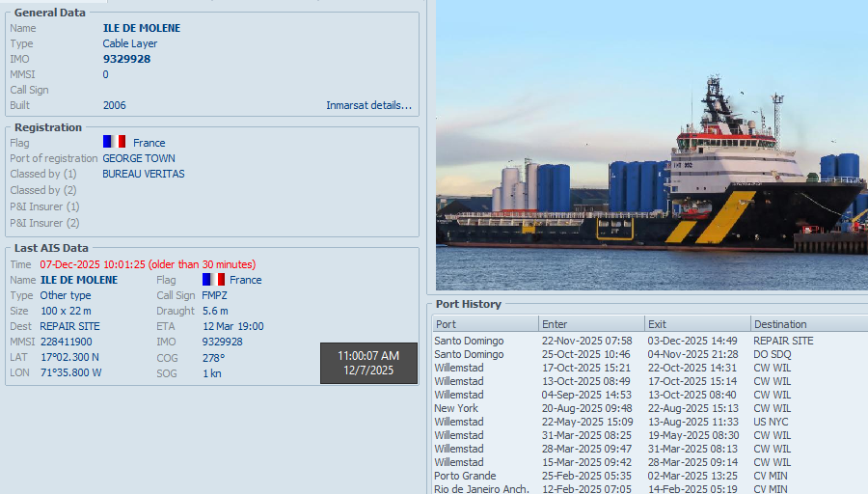Click the Other type value in AIS data
Image resolution: width=868 pixels, height=494 pixels.
(x=66, y=295)
